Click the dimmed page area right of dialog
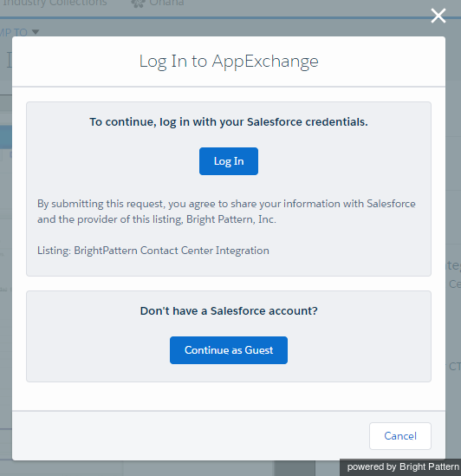This screenshot has height=476, width=461. coord(453,212)
